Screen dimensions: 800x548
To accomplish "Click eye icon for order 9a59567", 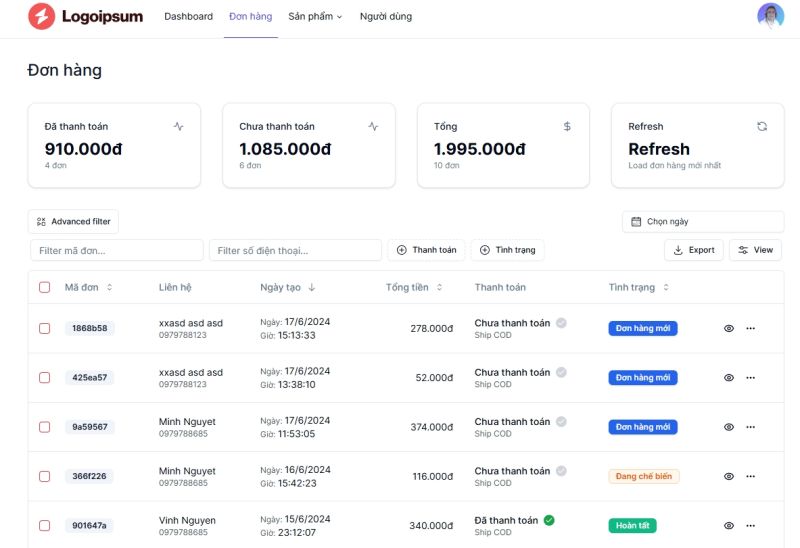I will point(729,427).
